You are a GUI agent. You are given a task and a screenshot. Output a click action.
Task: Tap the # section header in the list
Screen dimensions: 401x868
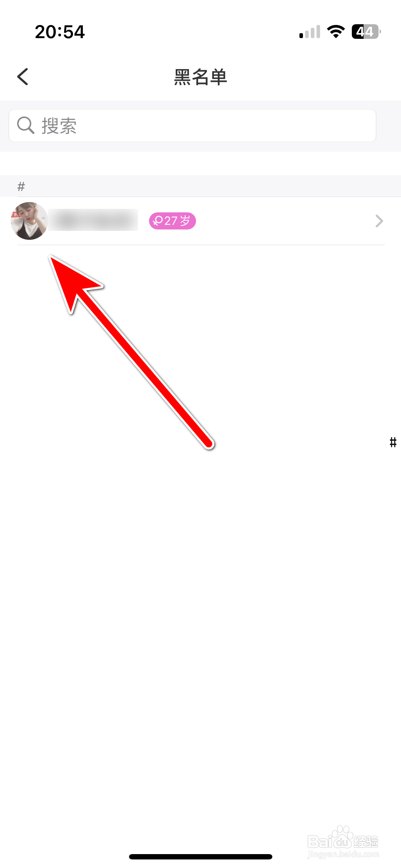point(21,186)
